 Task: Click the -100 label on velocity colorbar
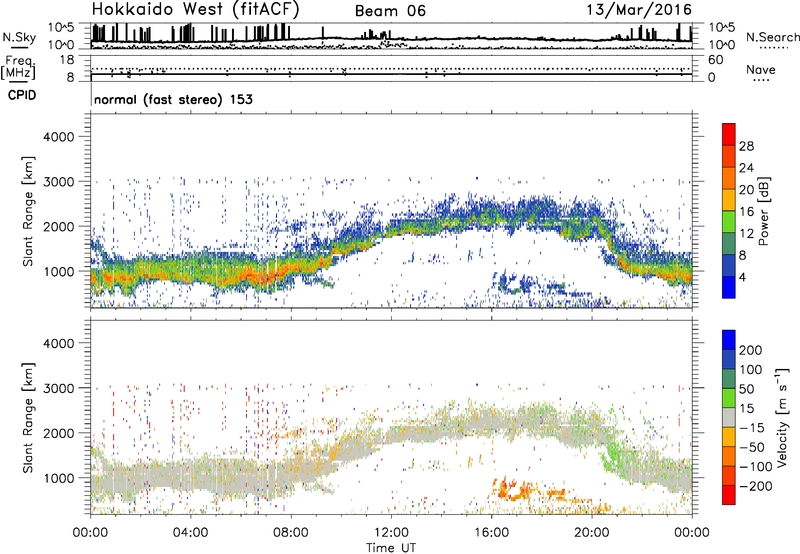756,467
